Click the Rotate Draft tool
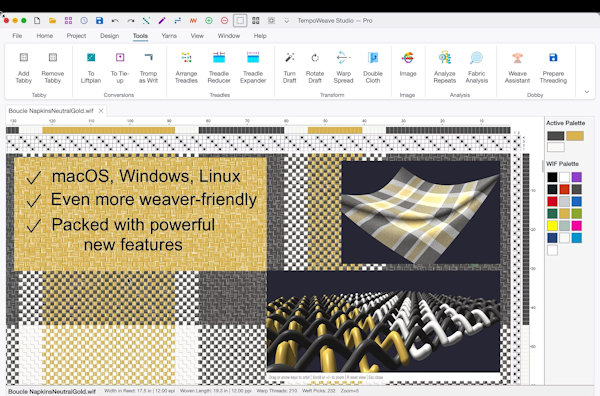The height and width of the screenshot is (396, 600). click(x=315, y=68)
